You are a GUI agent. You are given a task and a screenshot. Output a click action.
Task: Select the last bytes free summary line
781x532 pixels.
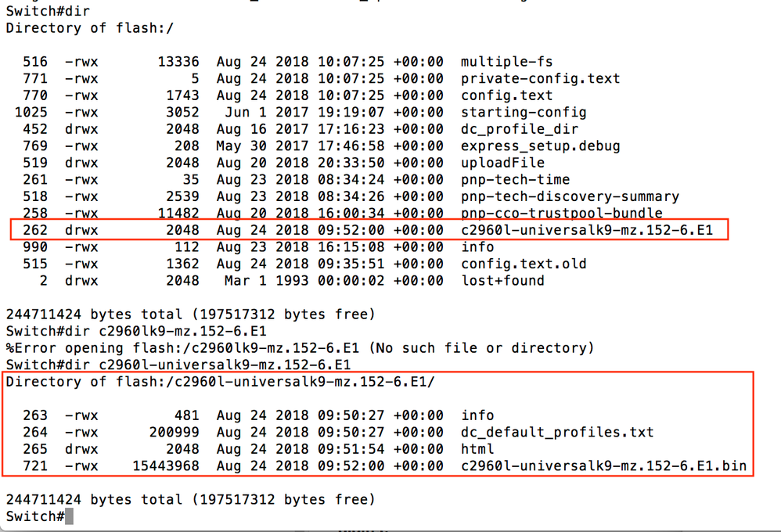tap(190, 500)
